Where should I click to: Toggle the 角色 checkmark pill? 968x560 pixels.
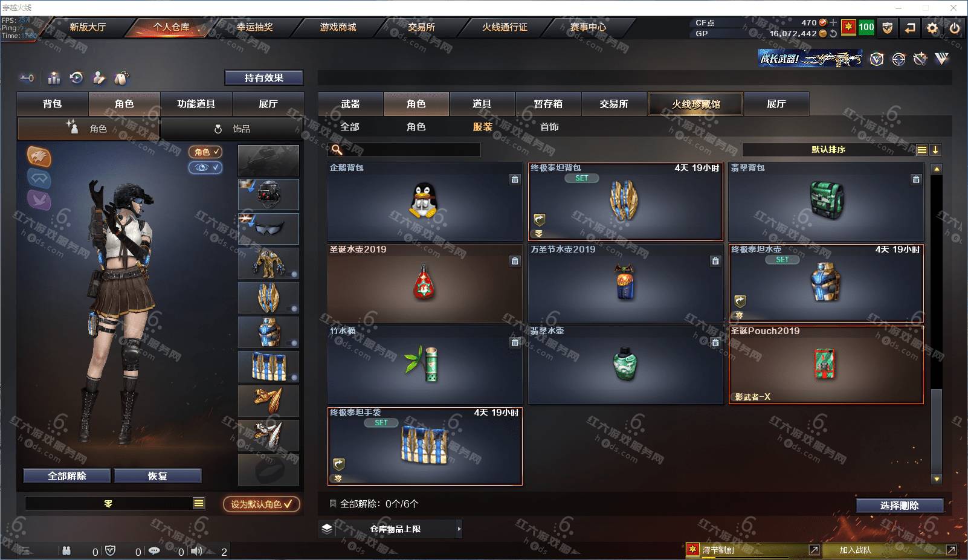(x=205, y=152)
